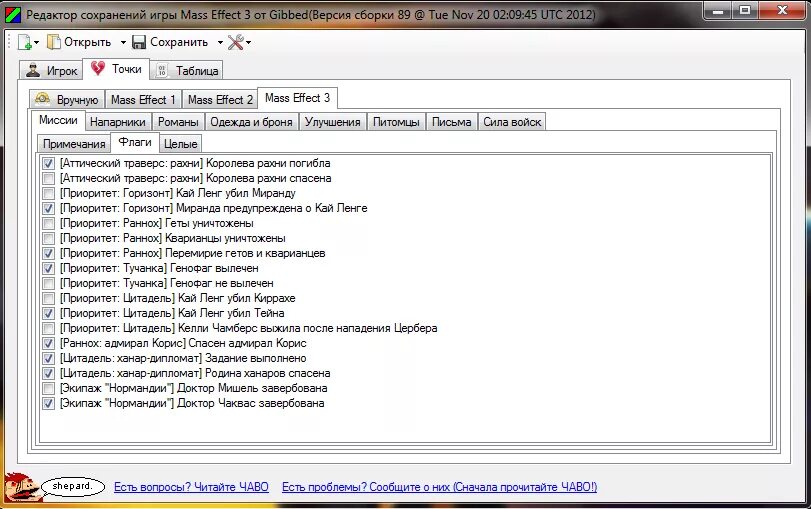Open the Целые sub-tab
Viewport: 811px width, 509px height.
pyautogui.click(x=181, y=143)
